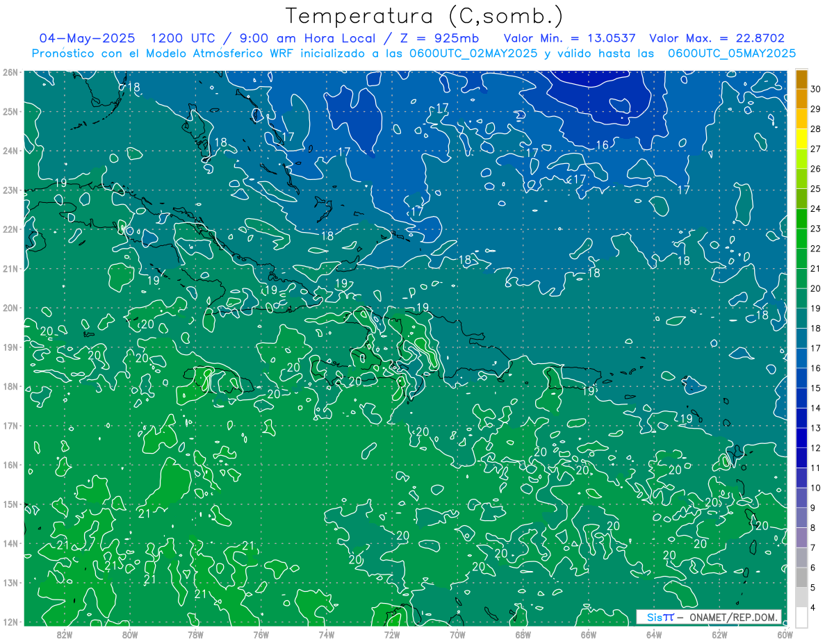
Task: Select the '66W' longitude axis label
Action: click(x=589, y=634)
